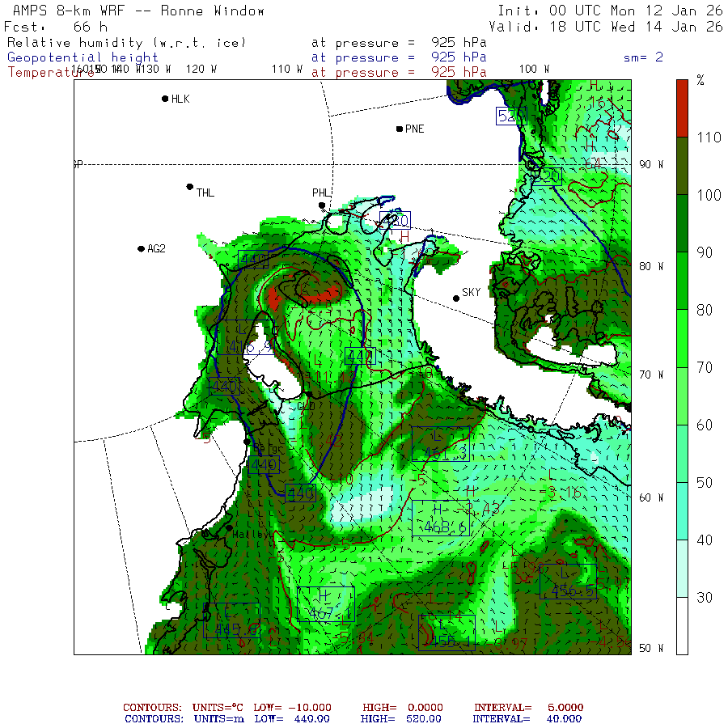The width and height of the screenshot is (728, 728).
Task: Click the cyan 40–50% color bar segment
Action: (682, 511)
